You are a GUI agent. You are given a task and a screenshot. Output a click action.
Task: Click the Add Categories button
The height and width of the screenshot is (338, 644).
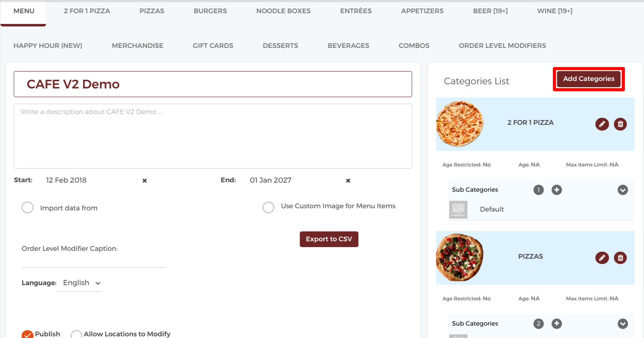coord(589,79)
